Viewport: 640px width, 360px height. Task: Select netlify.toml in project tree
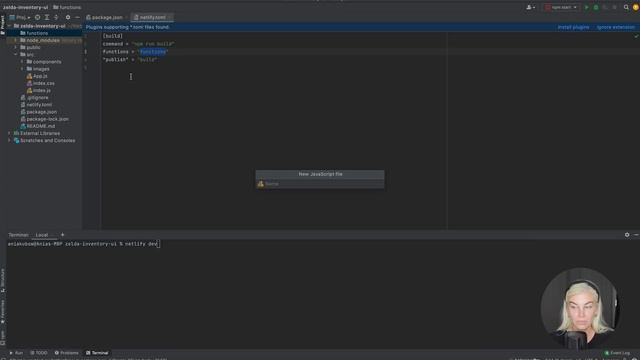click(x=36, y=104)
